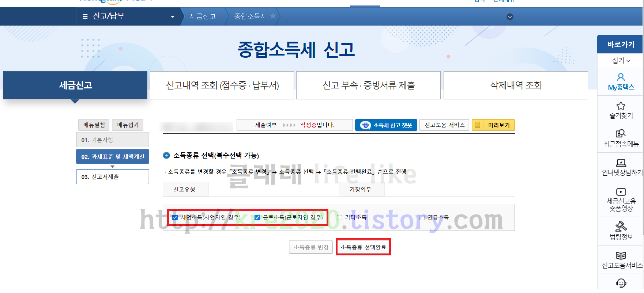
Task: Select the 세금신고 tab
Action: [75, 85]
